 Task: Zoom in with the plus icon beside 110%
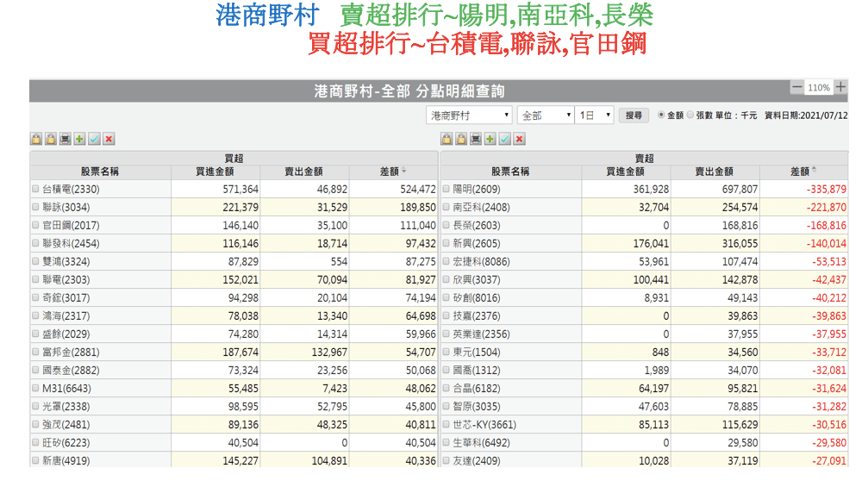841,87
